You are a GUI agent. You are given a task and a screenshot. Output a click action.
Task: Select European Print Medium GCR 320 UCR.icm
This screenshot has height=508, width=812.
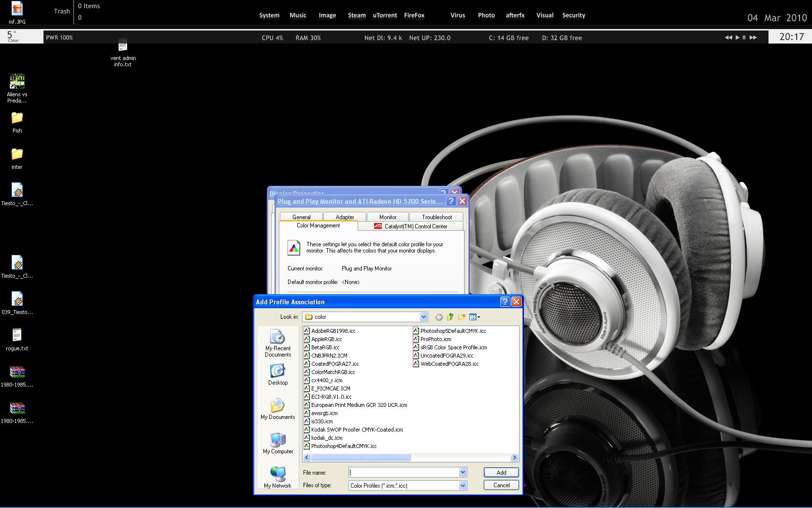point(356,405)
